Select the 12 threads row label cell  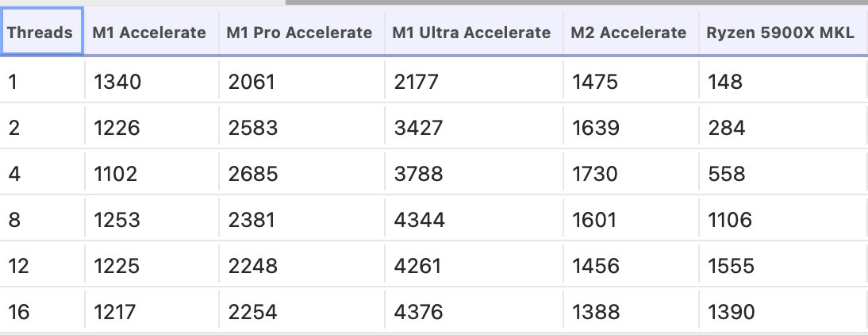[x=42, y=266]
